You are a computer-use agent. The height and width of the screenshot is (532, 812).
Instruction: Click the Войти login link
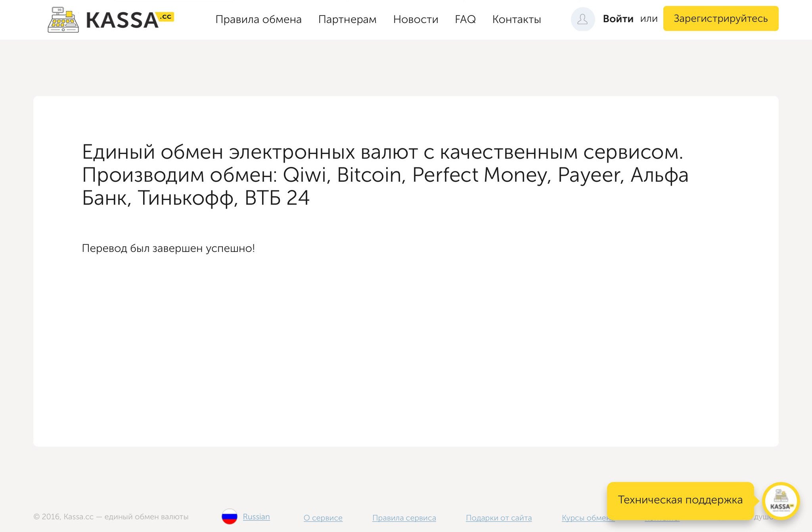(x=618, y=19)
